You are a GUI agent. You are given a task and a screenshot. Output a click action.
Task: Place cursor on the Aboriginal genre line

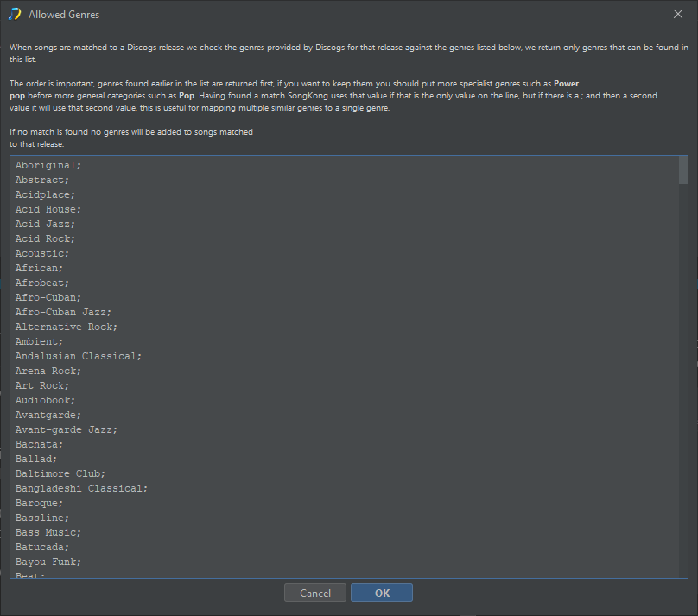click(48, 165)
